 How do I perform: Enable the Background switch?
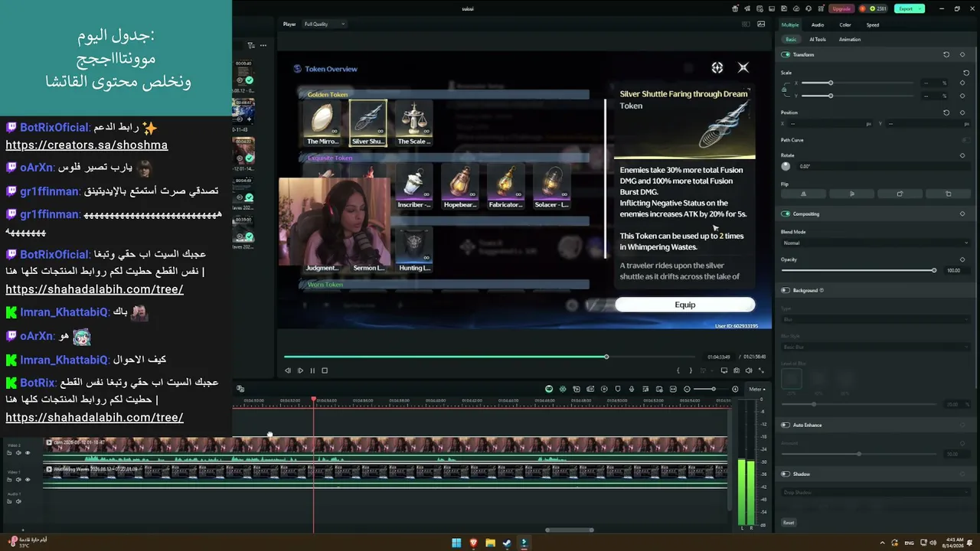pyautogui.click(x=786, y=290)
